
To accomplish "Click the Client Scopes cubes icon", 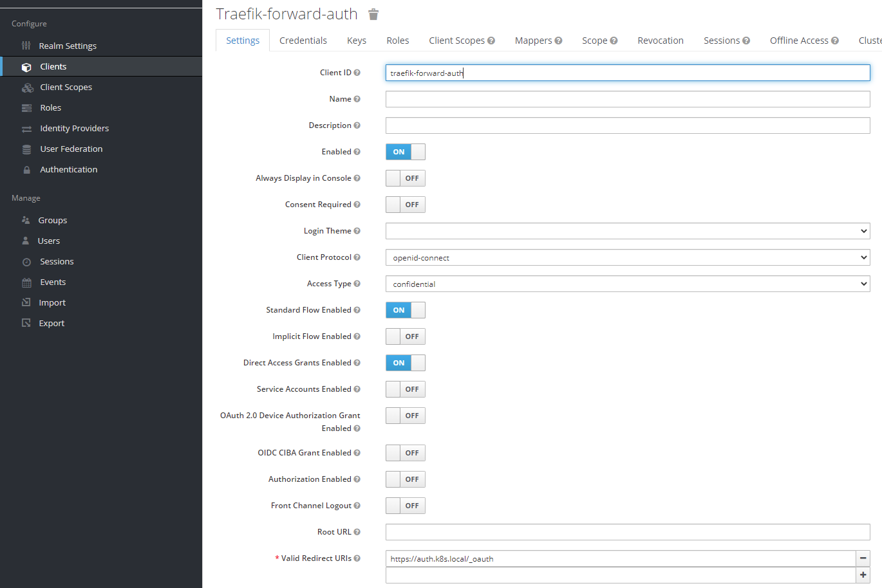I will (x=27, y=87).
